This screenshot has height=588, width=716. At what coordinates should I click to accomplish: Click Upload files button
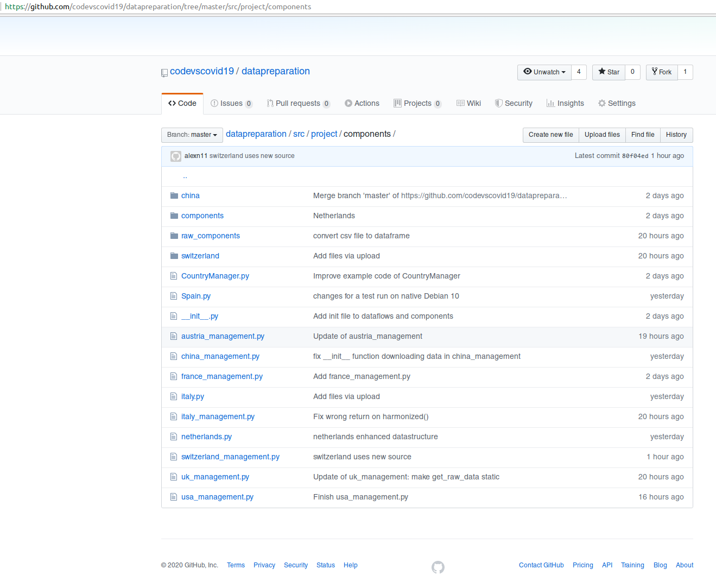602,135
